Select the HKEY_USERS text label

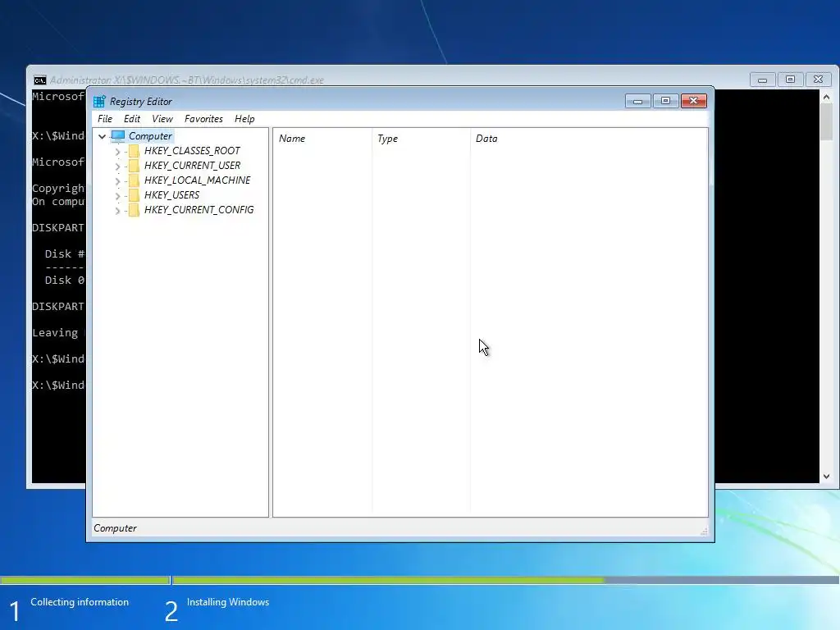point(171,195)
